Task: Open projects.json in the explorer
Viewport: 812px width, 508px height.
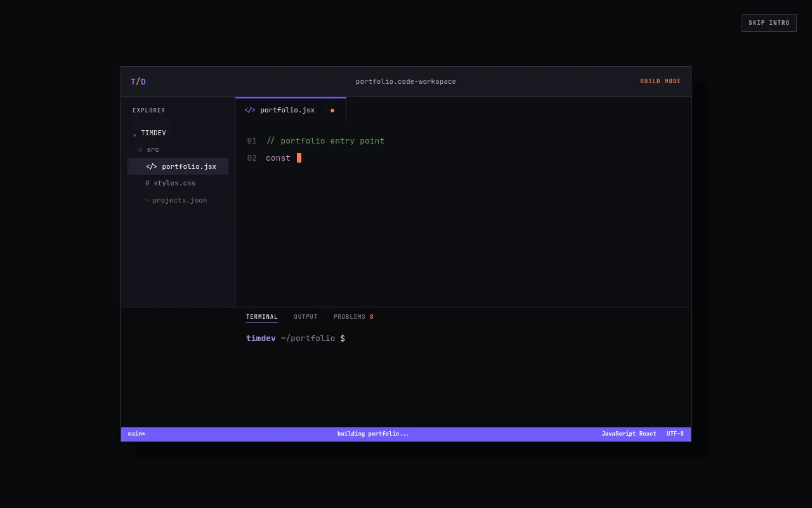Action: tap(176, 201)
